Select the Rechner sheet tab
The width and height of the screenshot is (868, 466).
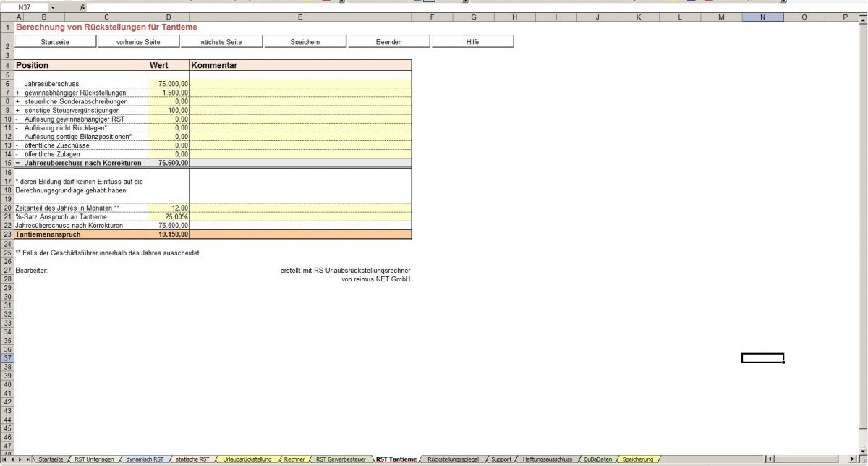click(294, 459)
